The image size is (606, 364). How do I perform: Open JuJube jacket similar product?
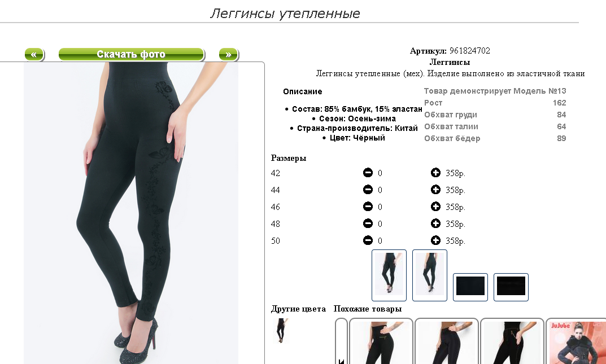click(x=577, y=341)
